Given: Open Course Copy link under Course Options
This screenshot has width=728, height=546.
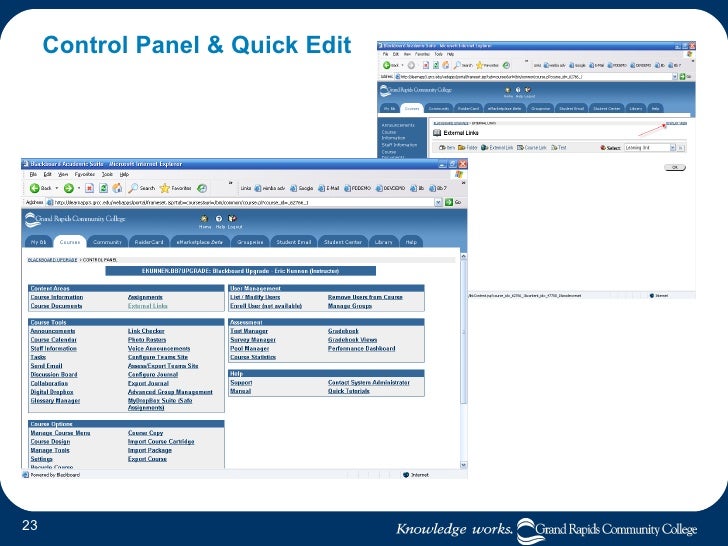Looking at the screenshot, I should coord(145,433).
